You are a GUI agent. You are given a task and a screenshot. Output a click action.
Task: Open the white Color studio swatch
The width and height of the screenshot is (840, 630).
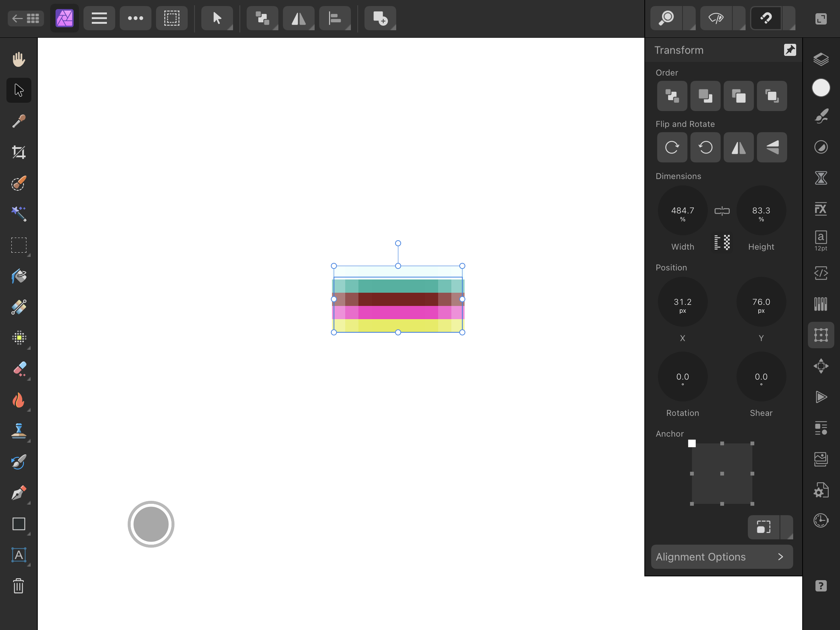pos(821,88)
